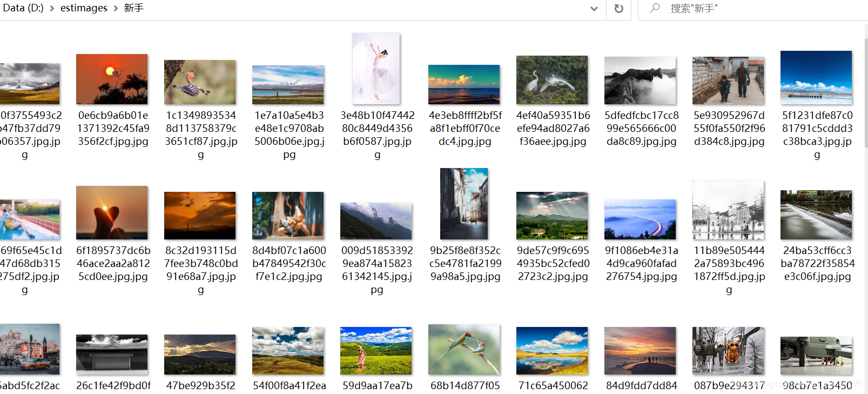Select the street mascot thumbnail 087b9e294317
868x394 pixels.
point(728,351)
